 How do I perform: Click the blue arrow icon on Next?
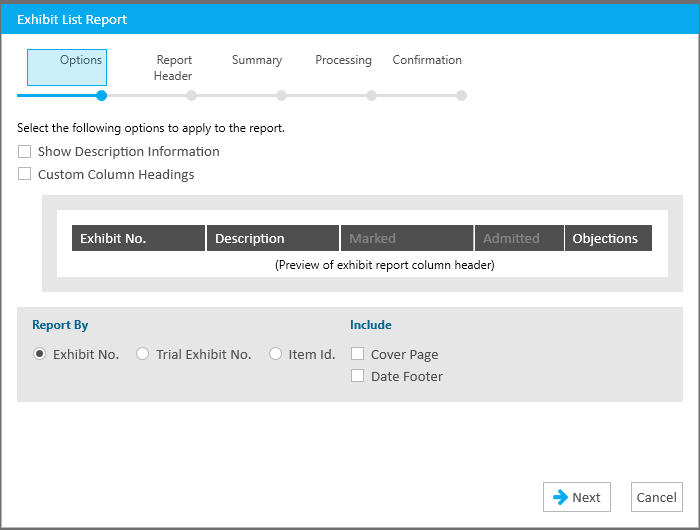pyautogui.click(x=560, y=497)
